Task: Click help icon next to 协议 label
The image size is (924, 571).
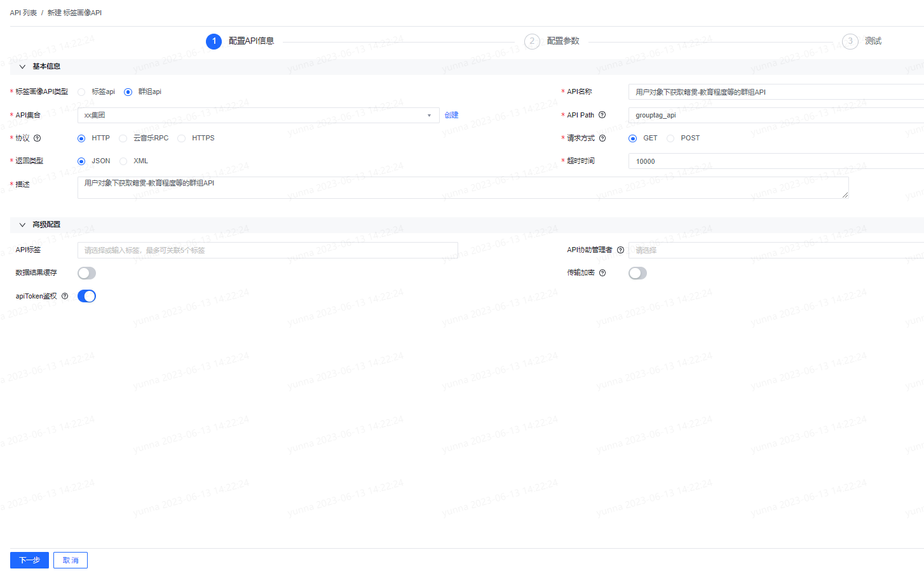Action: pos(37,138)
